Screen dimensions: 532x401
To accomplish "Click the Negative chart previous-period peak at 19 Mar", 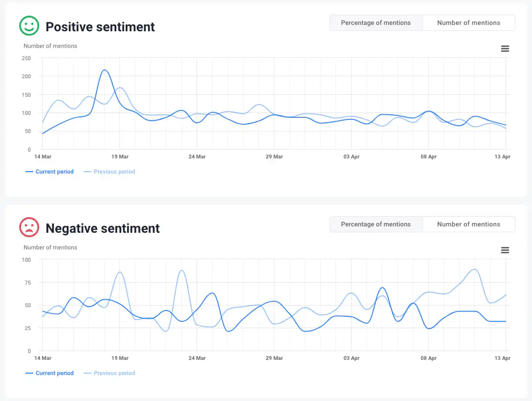I will [x=120, y=272].
